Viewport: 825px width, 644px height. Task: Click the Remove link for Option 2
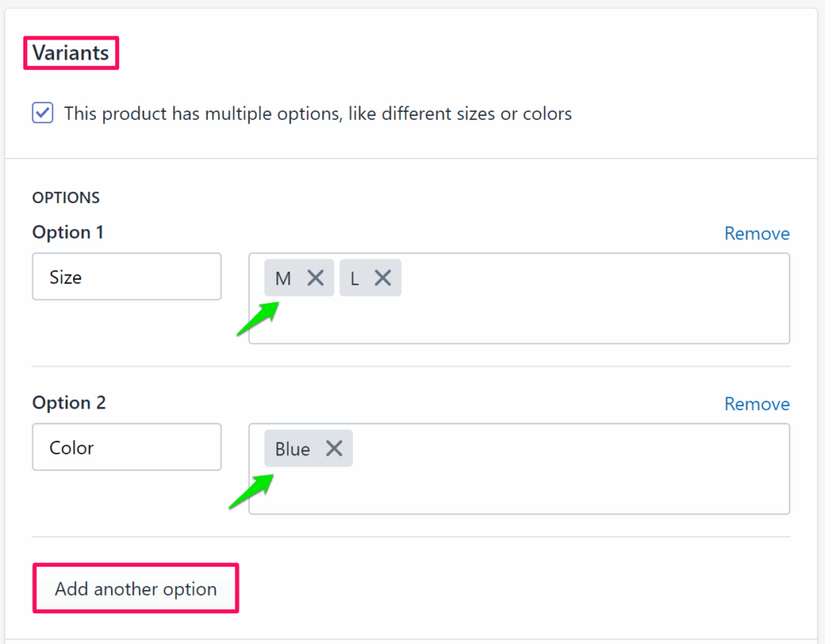[757, 404]
